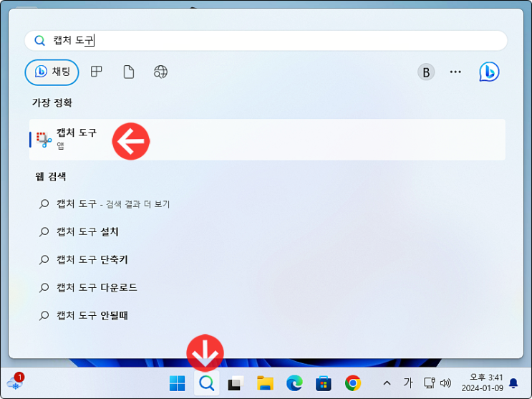Toggle the Korean 가 input mode

coord(408,383)
